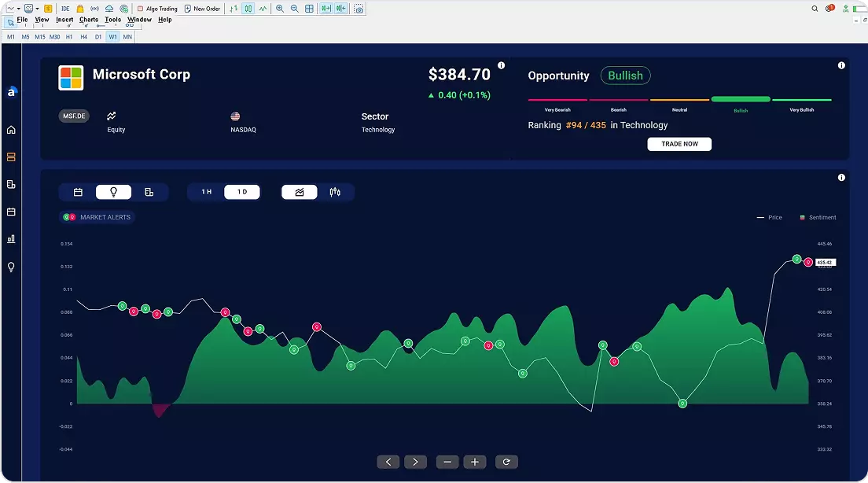Click the Very Bullish segment on opportunity scale
Image resolution: width=868 pixels, height=483 pixels.
[801, 101]
